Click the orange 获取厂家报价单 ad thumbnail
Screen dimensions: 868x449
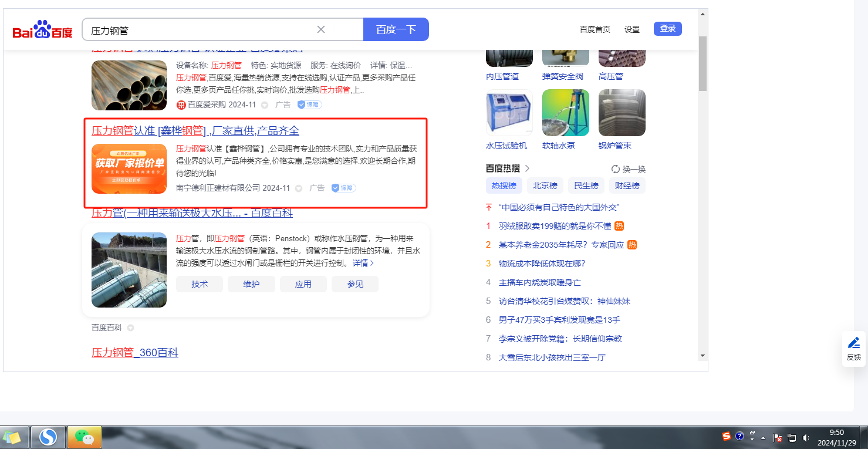click(129, 168)
